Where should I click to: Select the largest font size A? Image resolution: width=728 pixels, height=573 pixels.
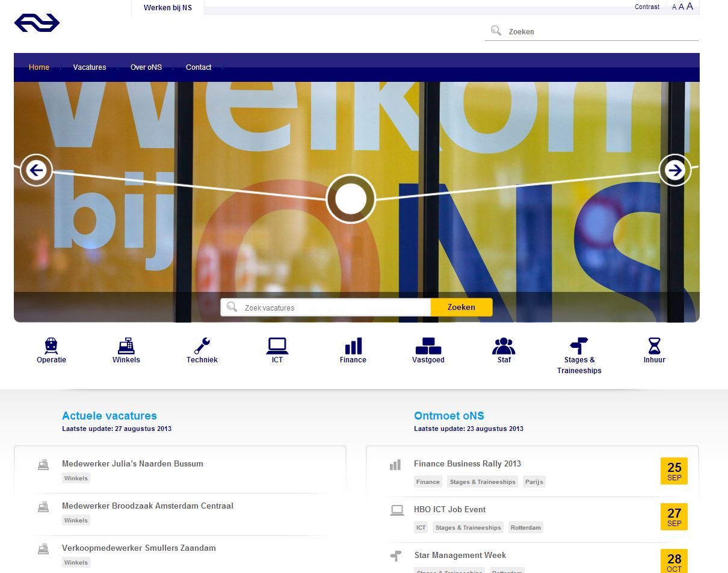point(690,7)
